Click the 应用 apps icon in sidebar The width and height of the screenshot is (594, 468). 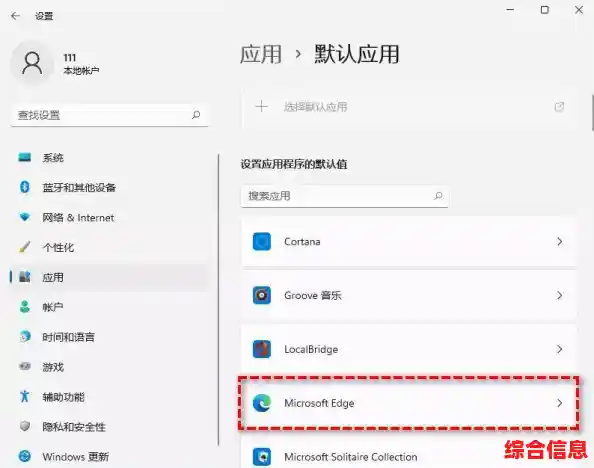click(x=25, y=277)
